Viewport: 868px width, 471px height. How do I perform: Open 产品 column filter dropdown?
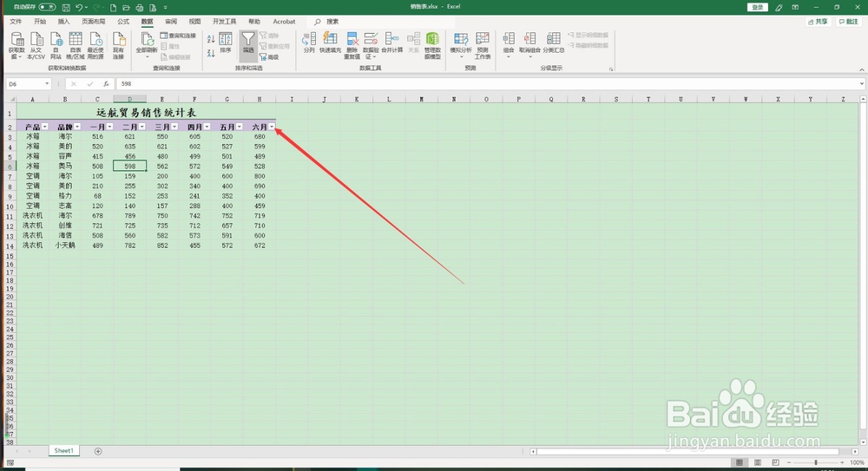point(45,127)
